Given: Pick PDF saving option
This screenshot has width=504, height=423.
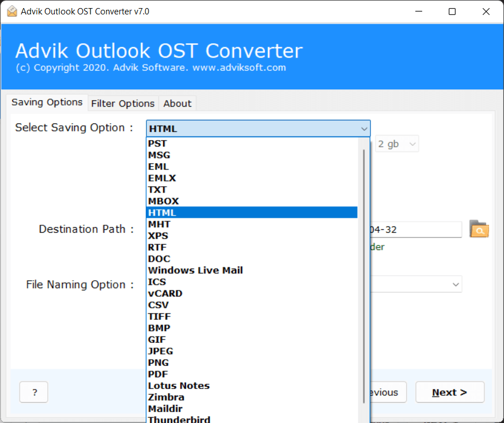Looking at the screenshot, I should click(x=252, y=375).
